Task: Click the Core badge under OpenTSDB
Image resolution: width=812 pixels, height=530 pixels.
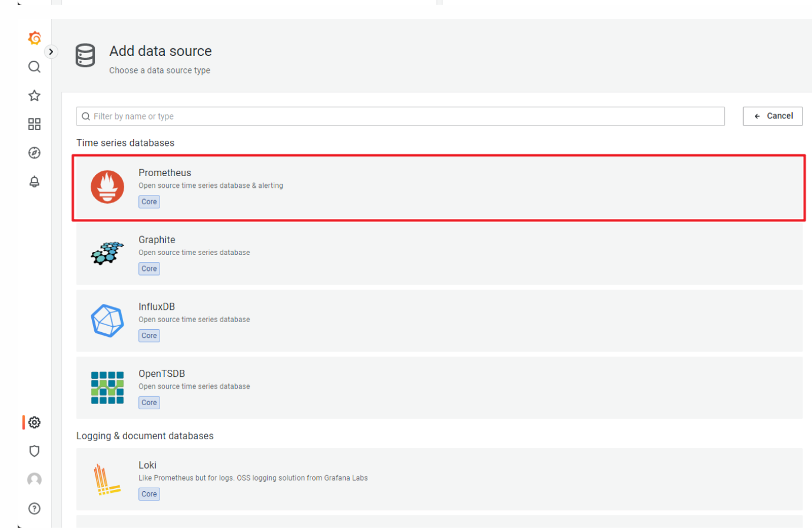Action: [150, 403]
